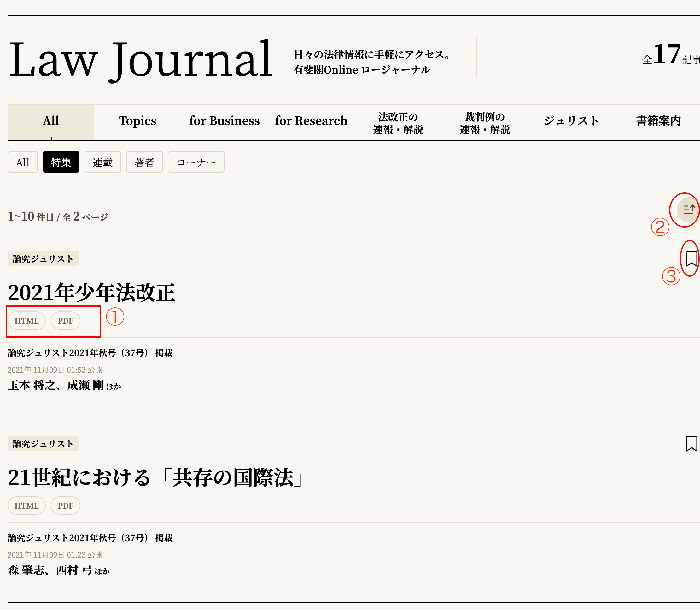Select the All filter chip
The width and height of the screenshot is (700, 610).
22,162
